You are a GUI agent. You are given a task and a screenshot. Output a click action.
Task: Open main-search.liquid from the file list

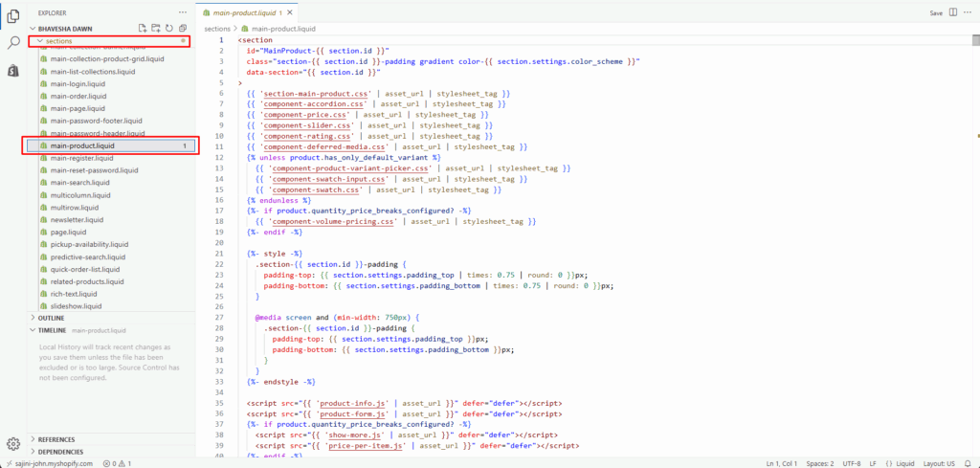(x=80, y=182)
